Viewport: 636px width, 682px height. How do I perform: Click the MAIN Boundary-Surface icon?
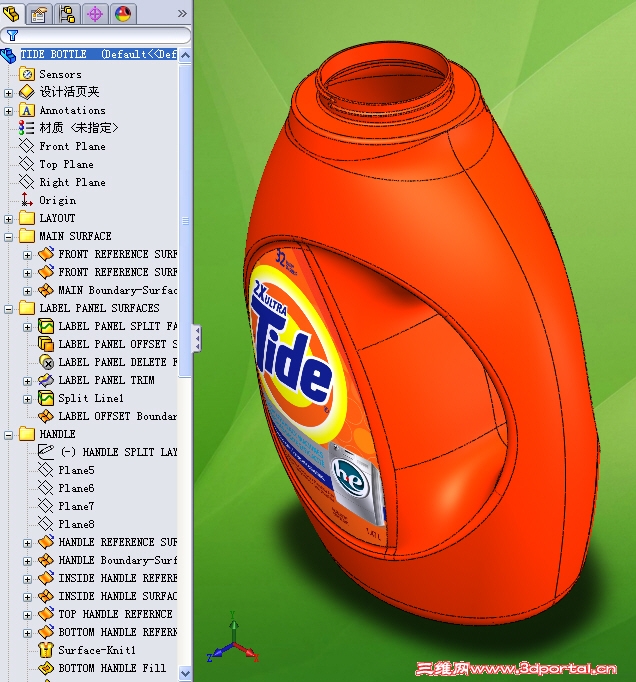(46, 290)
